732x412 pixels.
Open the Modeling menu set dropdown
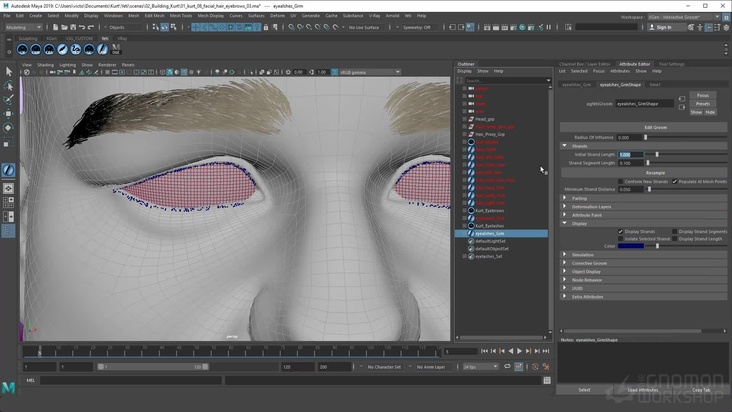(22, 27)
